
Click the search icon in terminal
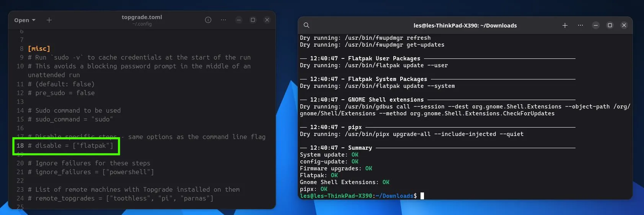tap(307, 25)
